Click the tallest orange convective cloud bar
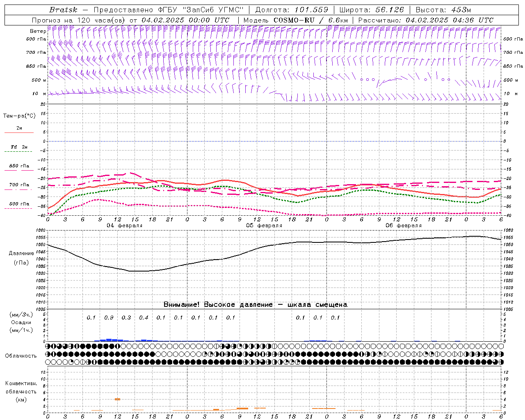Viewport: 525px width, 420px height. (117, 399)
